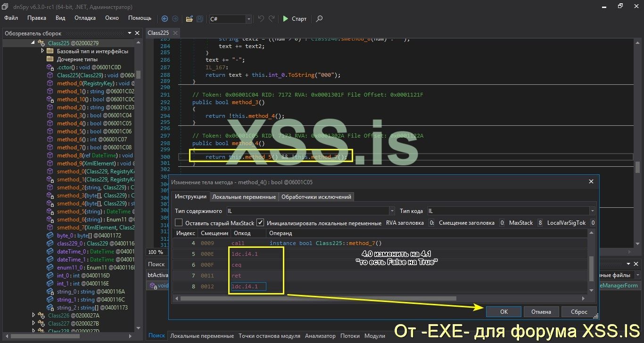The width and height of the screenshot is (644, 343).
Task: Click the instructions list vertical scrollbar
Action: click(x=592, y=268)
